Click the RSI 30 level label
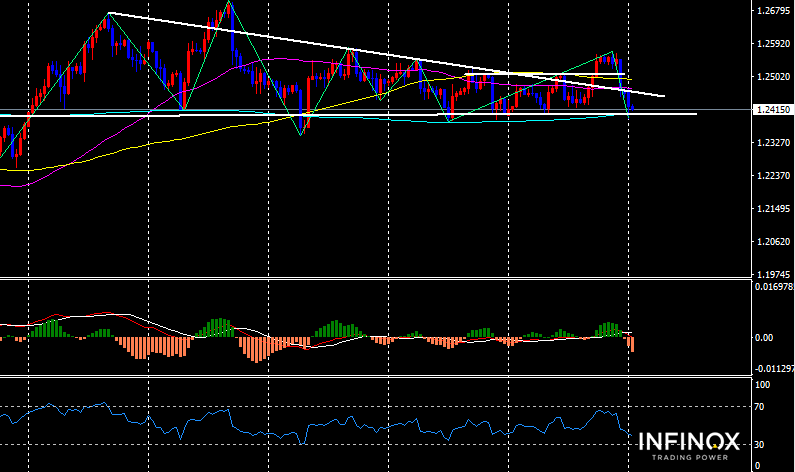 pos(760,445)
